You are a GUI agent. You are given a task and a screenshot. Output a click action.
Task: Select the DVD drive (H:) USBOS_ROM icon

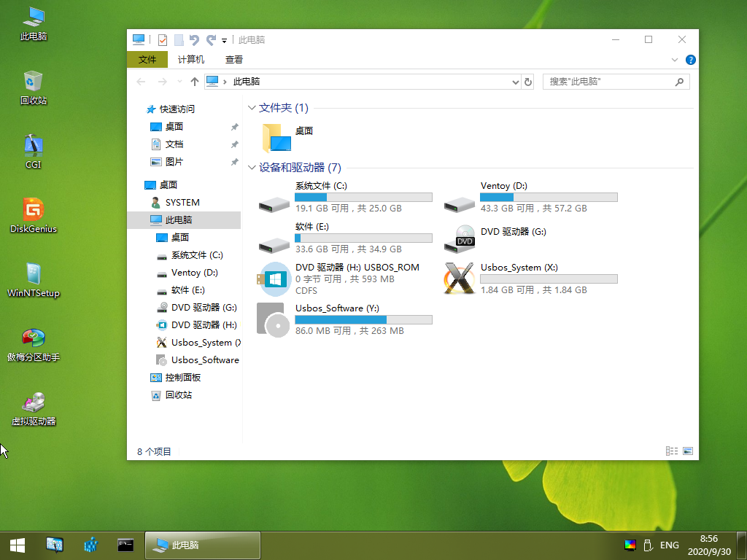(x=274, y=279)
